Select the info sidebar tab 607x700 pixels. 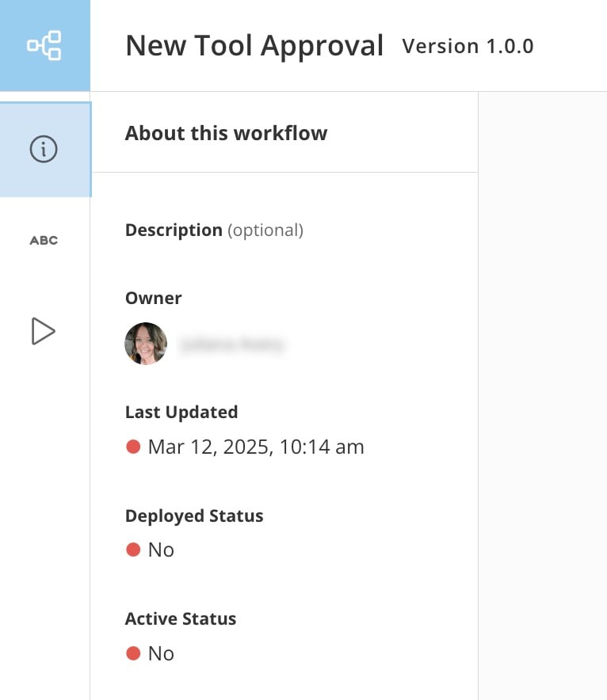pos(44,149)
